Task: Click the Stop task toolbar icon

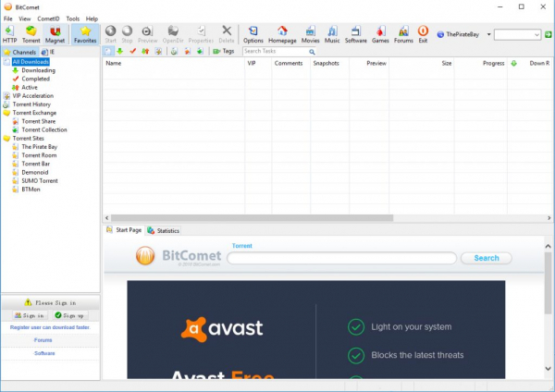Action: [127, 34]
